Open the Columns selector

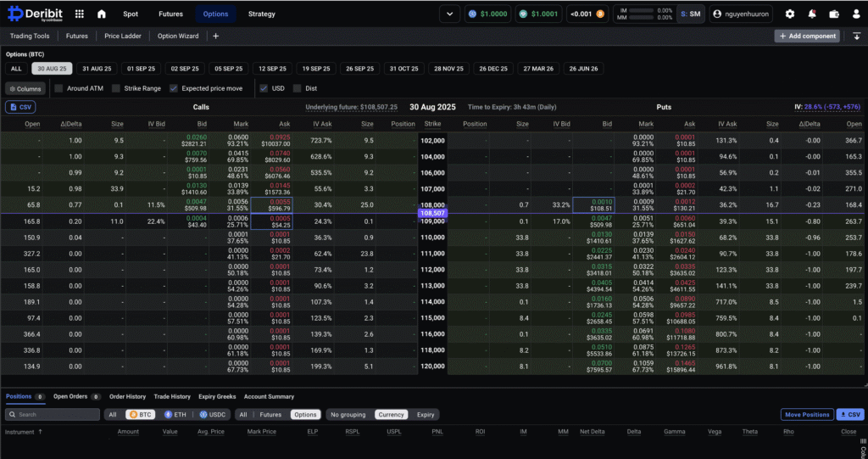[x=25, y=88]
